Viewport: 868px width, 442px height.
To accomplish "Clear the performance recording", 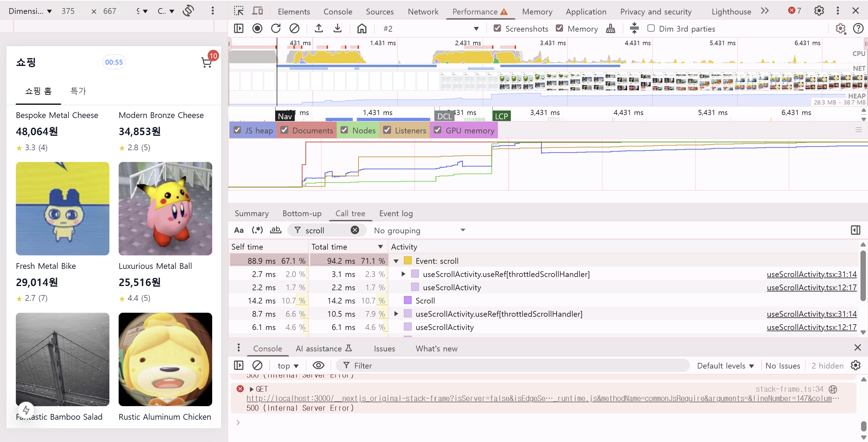I will point(294,29).
